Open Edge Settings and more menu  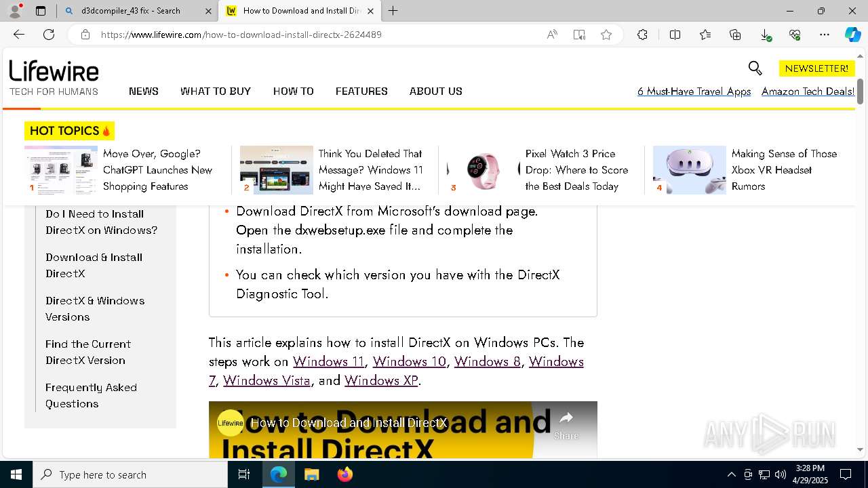tap(825, 35)
